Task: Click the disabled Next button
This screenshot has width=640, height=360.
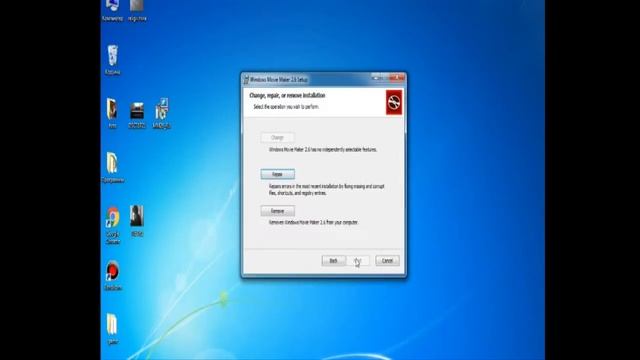Action: tap(358, 260)
